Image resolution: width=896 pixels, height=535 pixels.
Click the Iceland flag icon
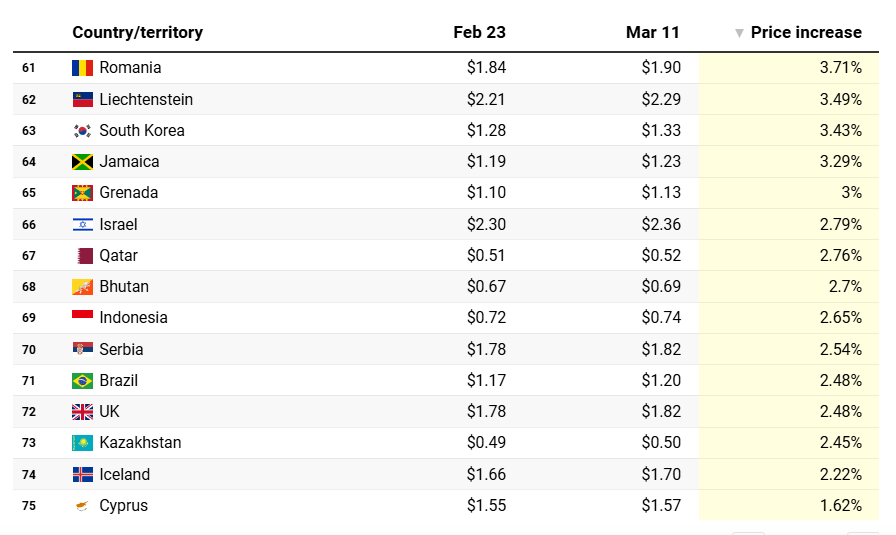[82, 475]
